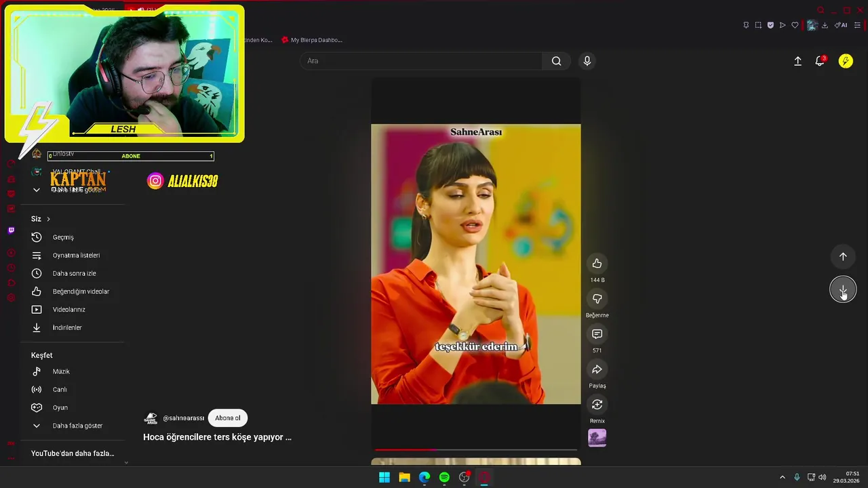The image size is (868, 488).
Task: Open Daha sonra izle list
Action: coord(75,273)
